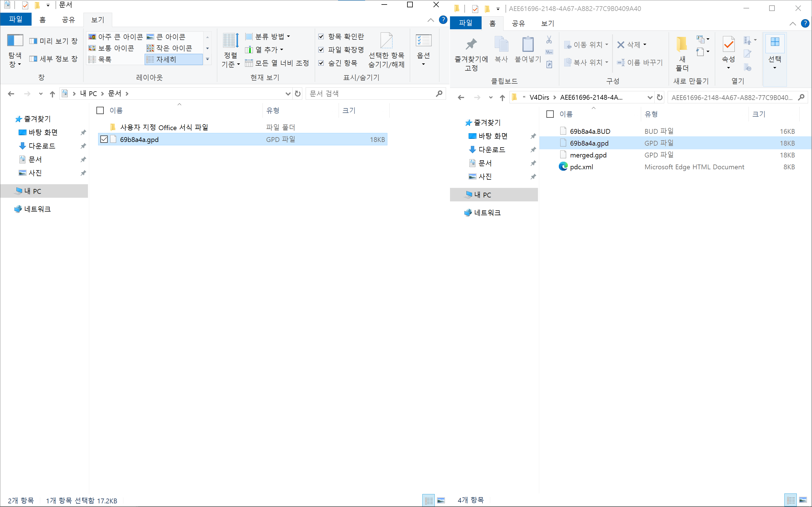Click the pin to Quick access icon (즐겨찾기에 고정)
Viewport: 812px width, 507px height.
coord(471,45)
